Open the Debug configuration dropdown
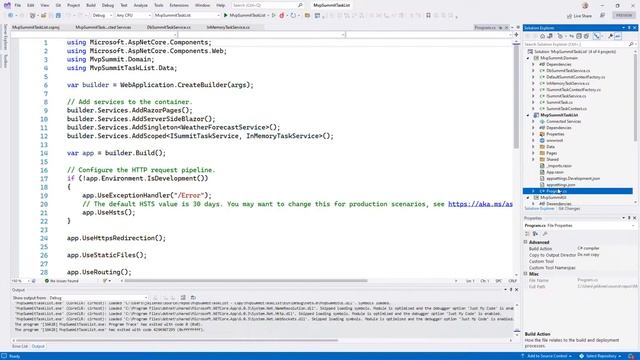Viewport: 640px width, 360px height. [102, 15]
